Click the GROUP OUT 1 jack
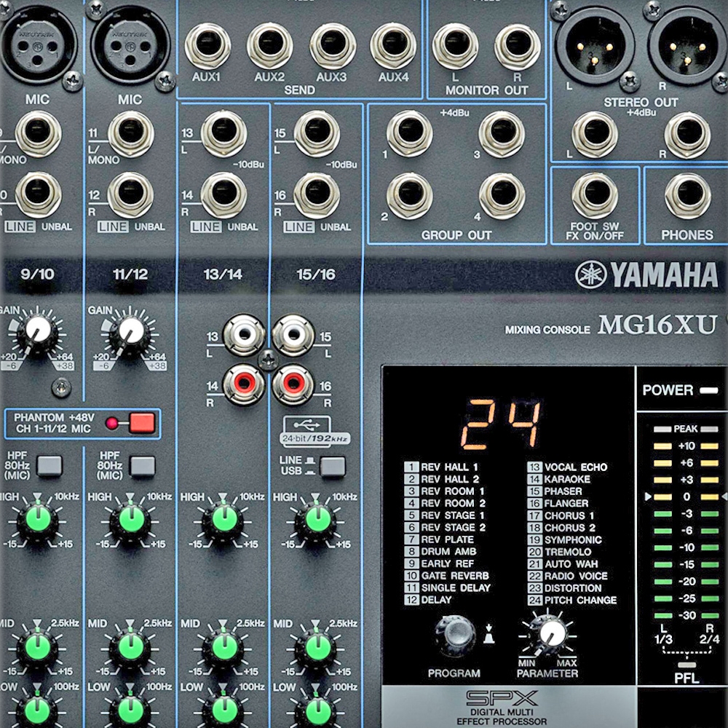This screenshot has height=728, width=728. (409, 134)
